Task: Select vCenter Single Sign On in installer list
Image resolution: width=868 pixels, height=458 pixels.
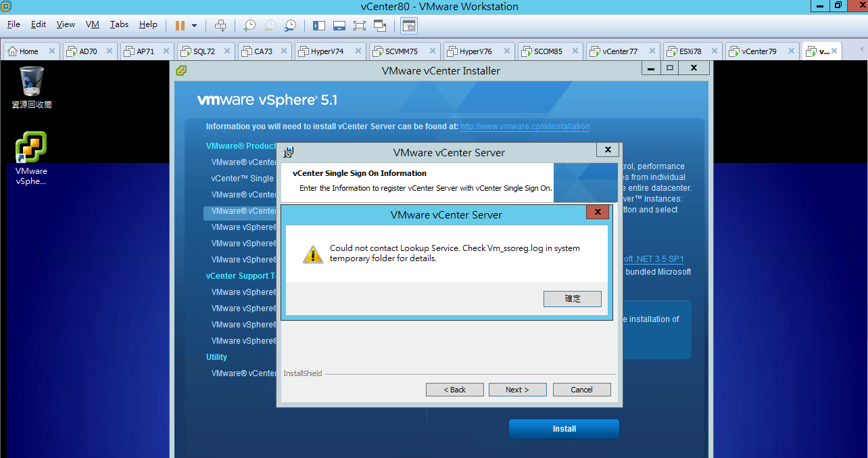Action: pos(243,179)
